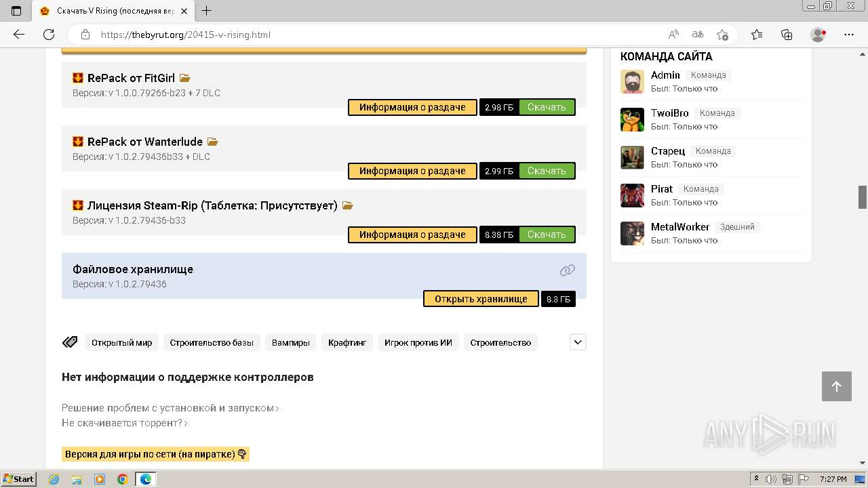Click the folder icon beside Лицензия Steam-Rip
Viewport: 868px width, 488px height.
tap(348, 205)
